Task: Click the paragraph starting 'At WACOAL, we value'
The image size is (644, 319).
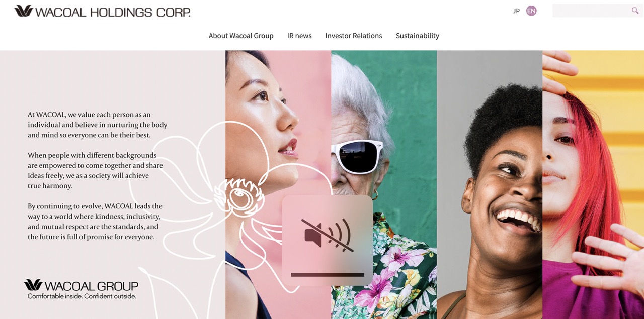Action: point(98,125)
